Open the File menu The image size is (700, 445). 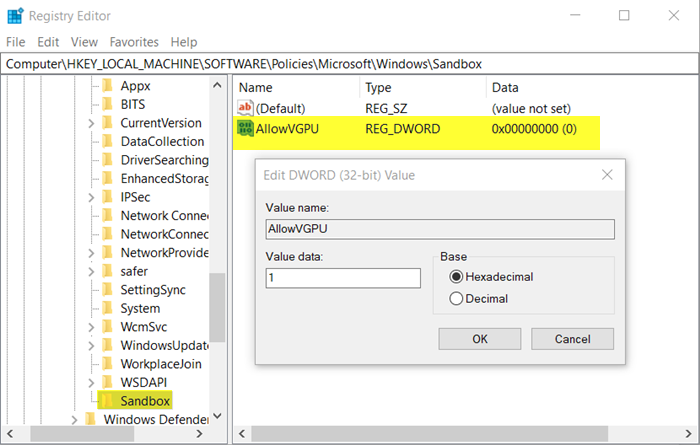point(16,42)
